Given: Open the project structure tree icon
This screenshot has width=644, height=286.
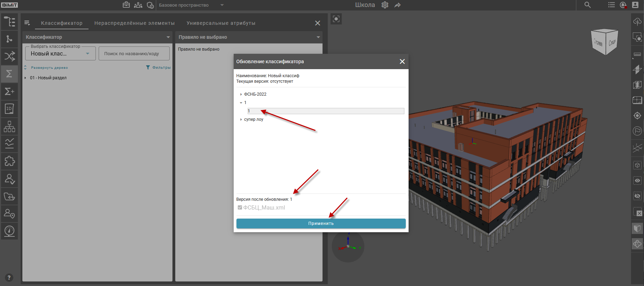Looking at the screenshot, I should click(9, 22).
